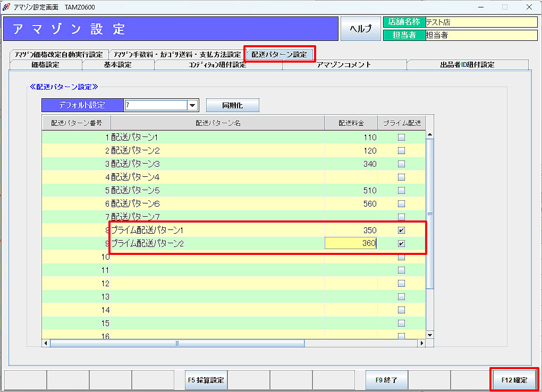Viewport: 542px width, 392px height.
Task: Open the 基本設定 tab
Action: 117,65
